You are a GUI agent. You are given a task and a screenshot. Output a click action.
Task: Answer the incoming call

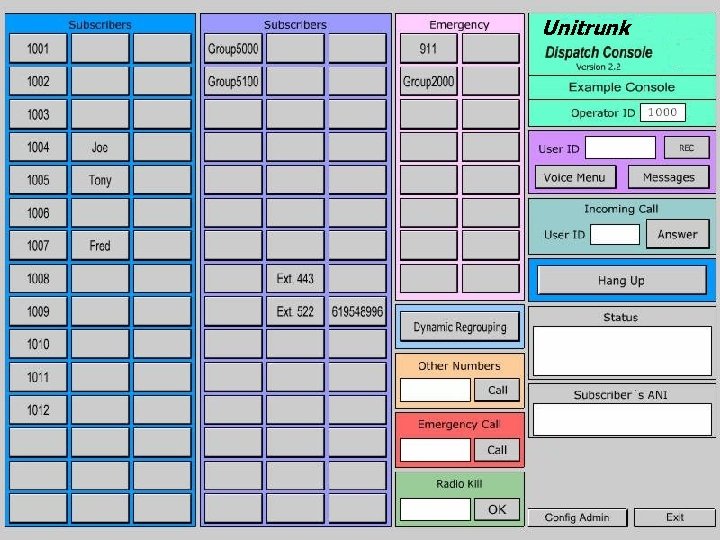click(677, 234)
